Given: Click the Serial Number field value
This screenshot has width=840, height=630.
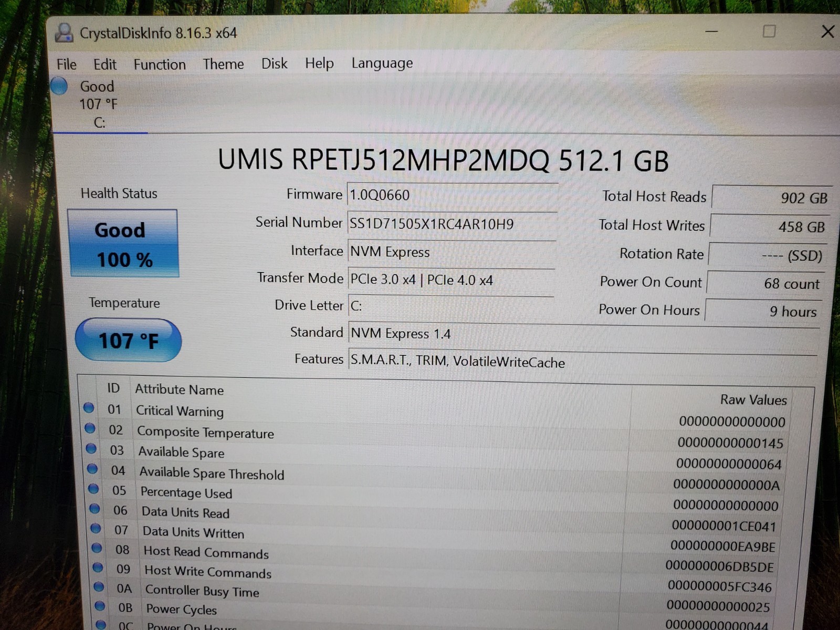Looking at the screenshot, I should click(x=452, y=224).
